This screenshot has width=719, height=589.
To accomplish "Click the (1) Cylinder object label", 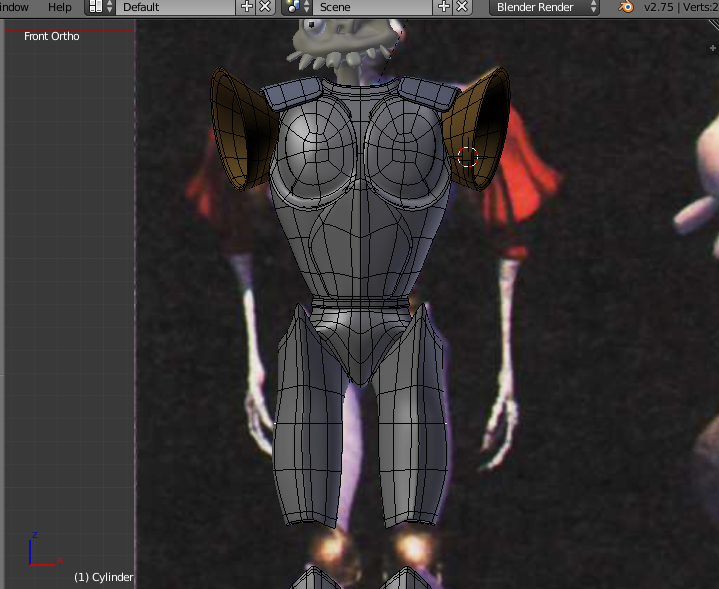I will pyautogui.click(x=104, y=577).
